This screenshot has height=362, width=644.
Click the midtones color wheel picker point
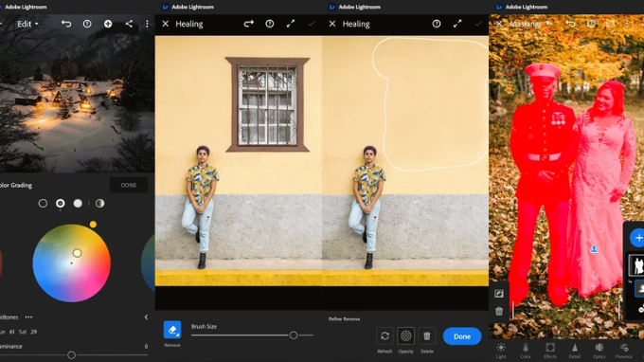(x=78, y=253)
